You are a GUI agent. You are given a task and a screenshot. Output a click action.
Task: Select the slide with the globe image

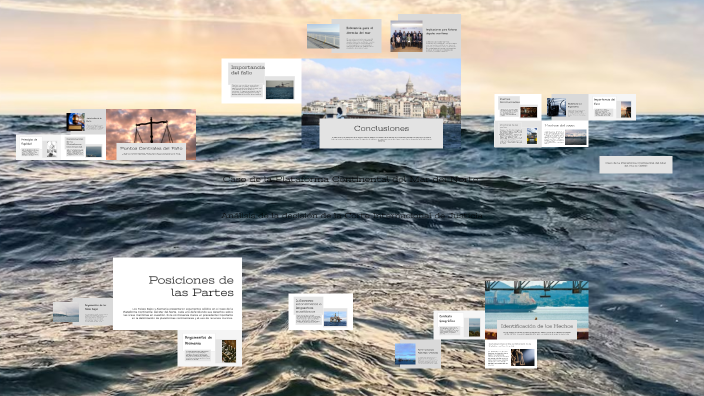pyautogui.click(x=86, y=121)
